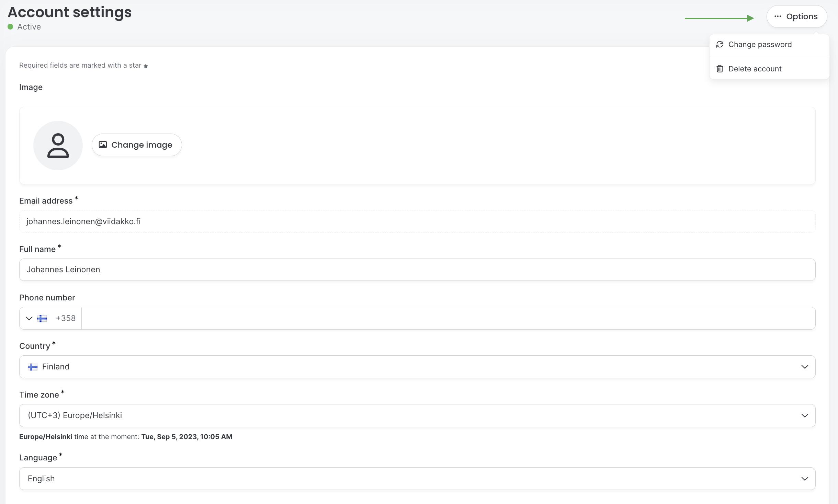Screen dimensions: 838x504
Task: Click into the Full name field
Action: click(x=417, y=270)
